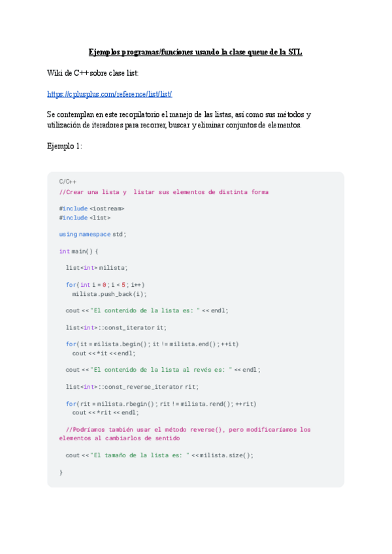Click the 'Ejemplo 1:' heading
The image size is (392, 554).
65,146
